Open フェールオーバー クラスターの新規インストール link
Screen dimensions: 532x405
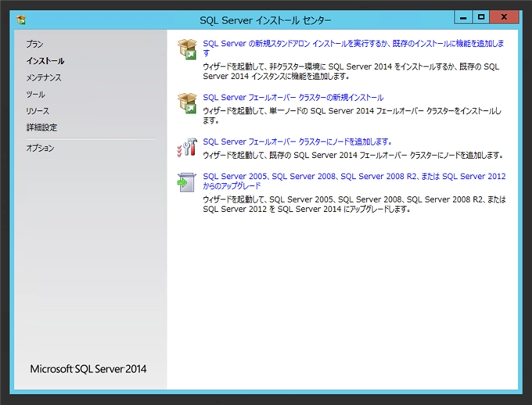(x=293, y=98)
